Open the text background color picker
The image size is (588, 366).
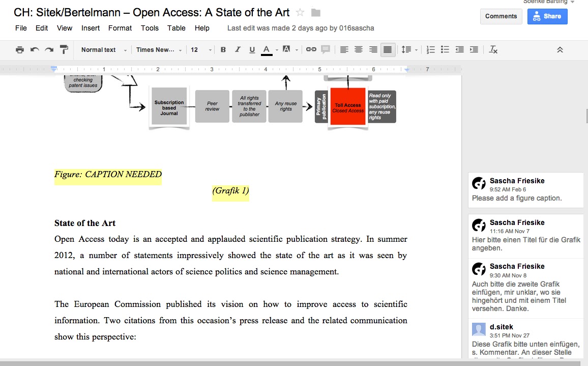[x=286, y=49]
